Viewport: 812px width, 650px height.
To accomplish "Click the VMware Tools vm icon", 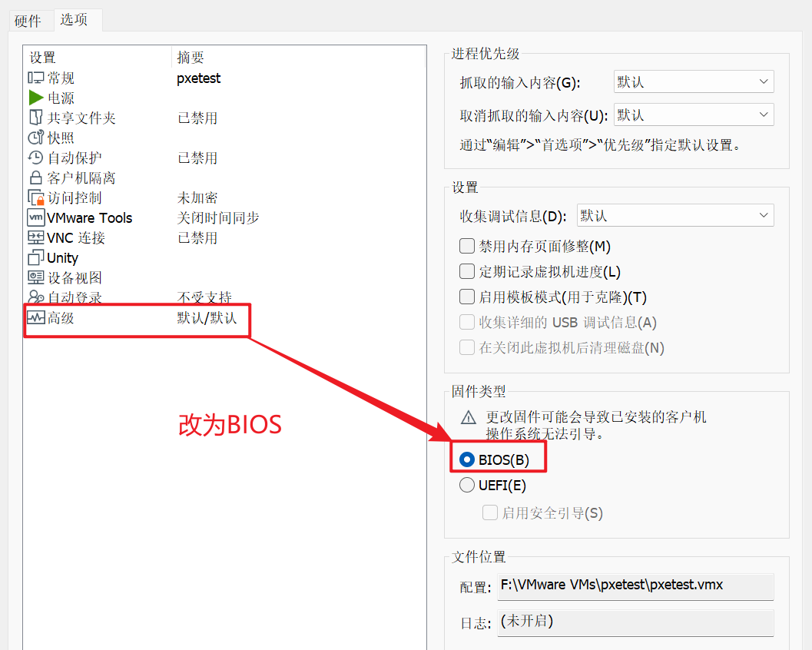I will point(36,217).
